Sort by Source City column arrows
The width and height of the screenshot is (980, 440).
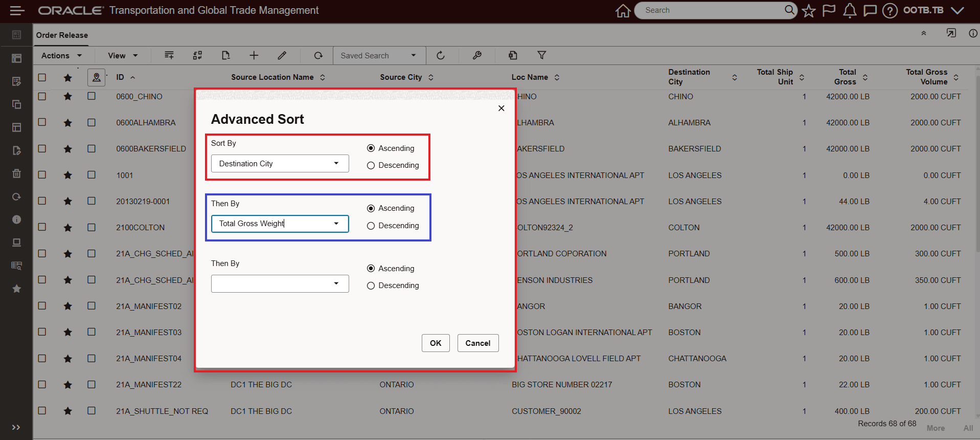431,77
